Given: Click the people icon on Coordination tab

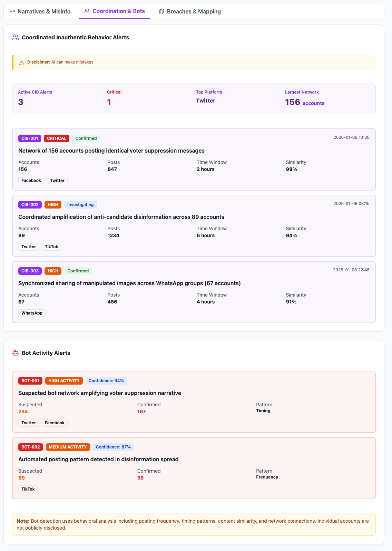Looking at the screenshot, I should tap(87, 11).
